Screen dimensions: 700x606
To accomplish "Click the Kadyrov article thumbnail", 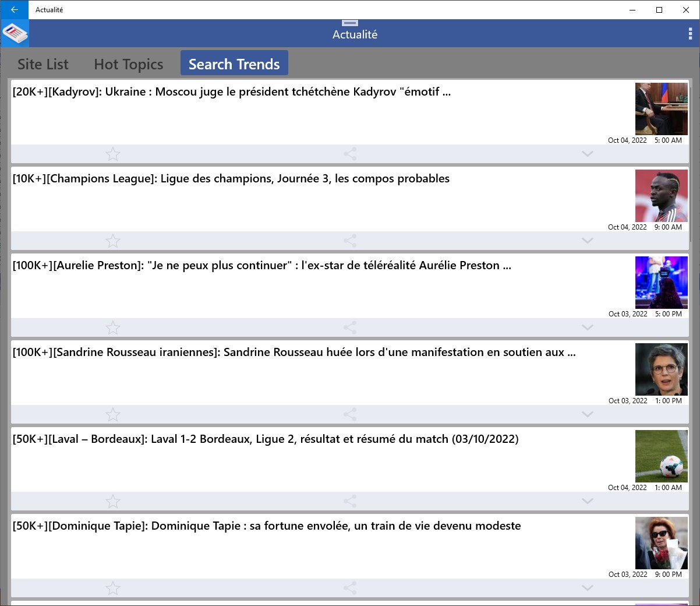I will pyautogui.click(x=662, y=109).
